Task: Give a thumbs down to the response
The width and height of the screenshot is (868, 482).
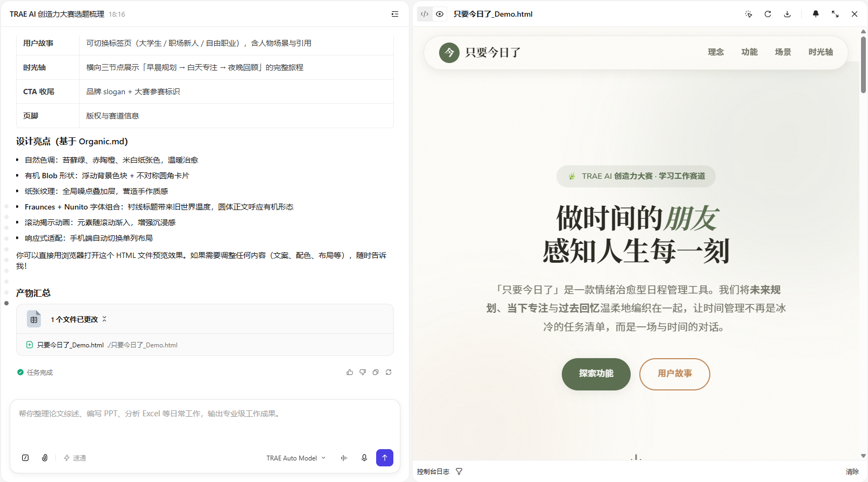Action: [x=363, y=372]
